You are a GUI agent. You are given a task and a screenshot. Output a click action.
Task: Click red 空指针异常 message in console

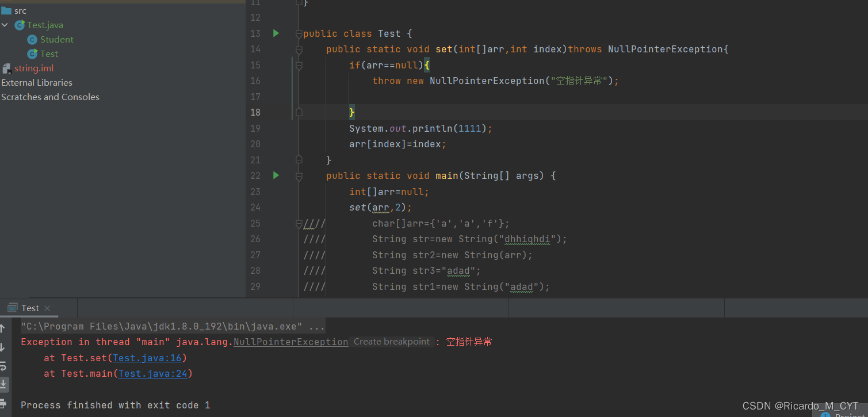tap(469, 342)
